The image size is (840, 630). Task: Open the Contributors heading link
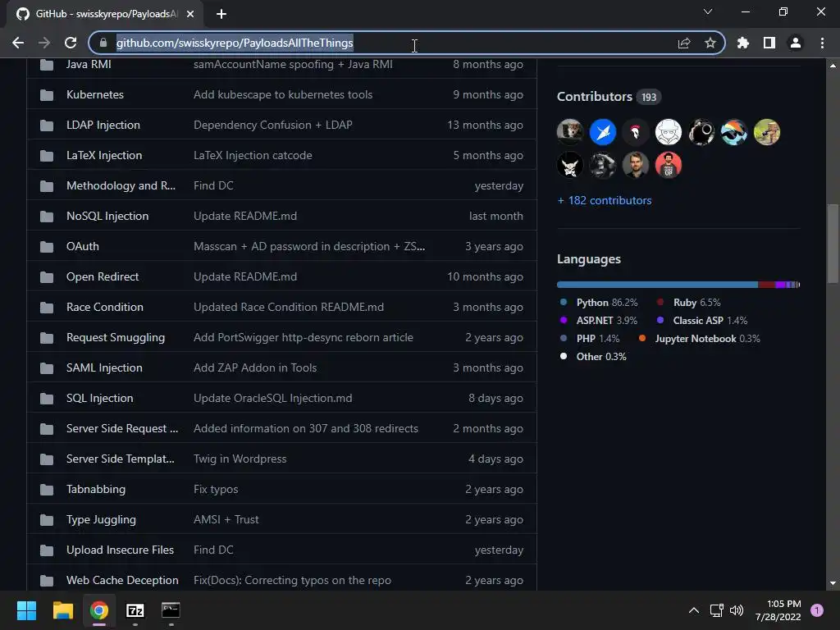(594, 97)
